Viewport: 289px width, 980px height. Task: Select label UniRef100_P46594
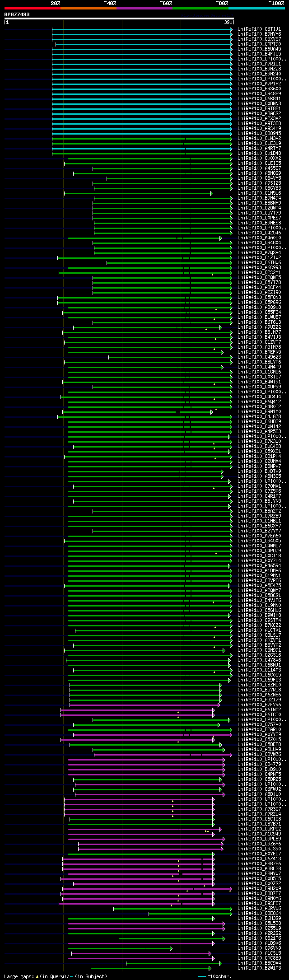259,566
